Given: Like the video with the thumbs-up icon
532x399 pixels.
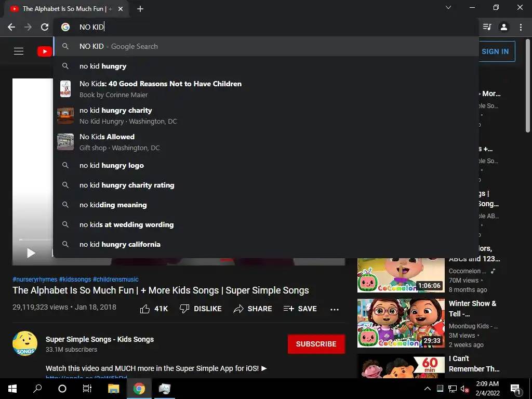Looking at the screenshot, I should click(x=145, y=309).
